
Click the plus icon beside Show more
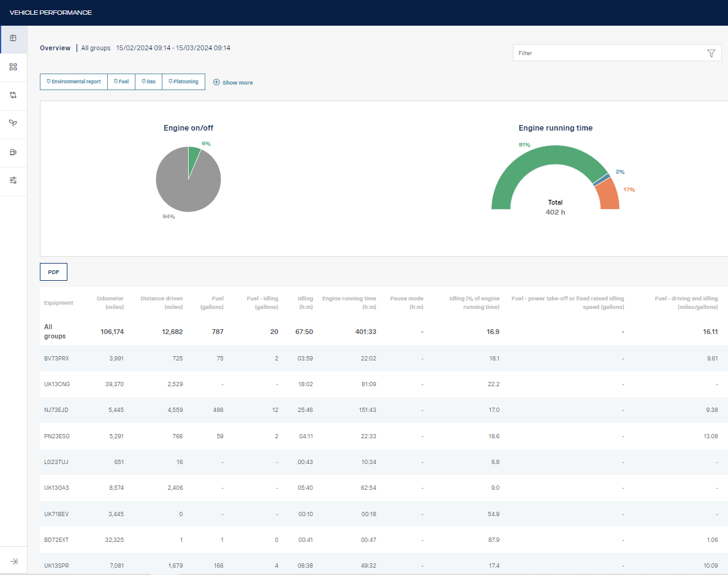point(216,82)
